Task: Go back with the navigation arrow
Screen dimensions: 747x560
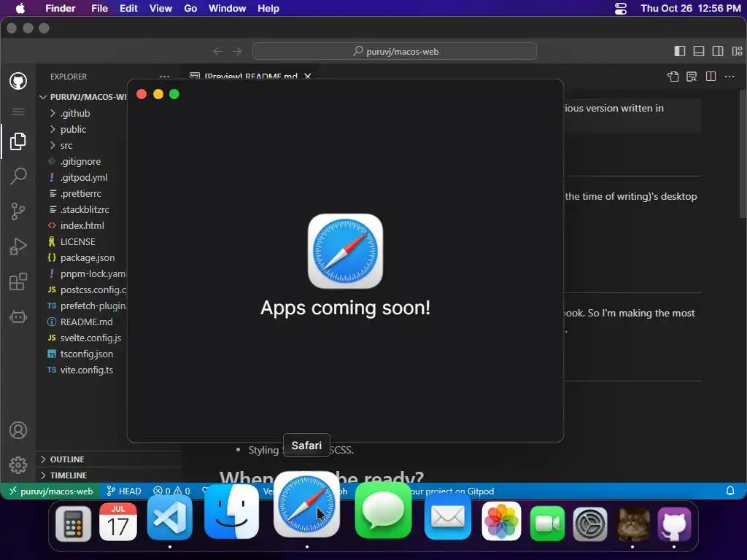Action: [217, 52]
